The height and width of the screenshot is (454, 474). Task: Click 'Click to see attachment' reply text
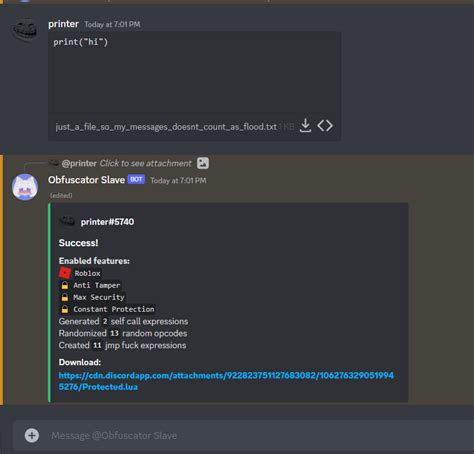pos(145,163)
